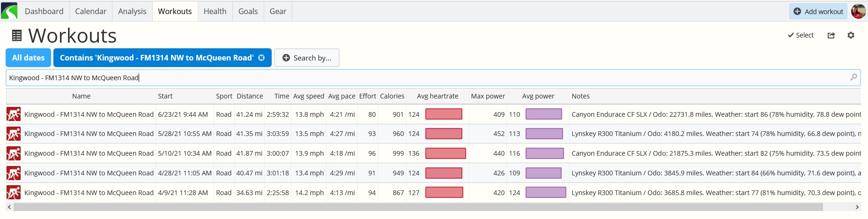868x219 pixels.
Task: Sort by the Distance column header
Action: 250,96
